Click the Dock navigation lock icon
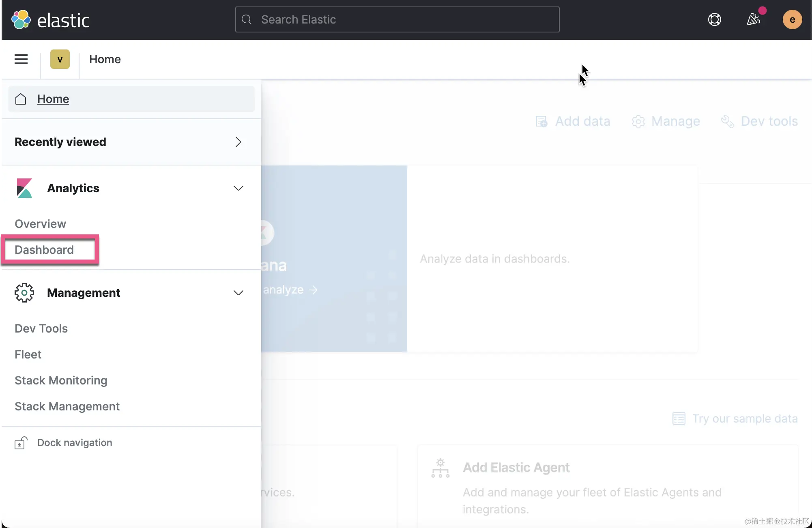 point(21,443)
